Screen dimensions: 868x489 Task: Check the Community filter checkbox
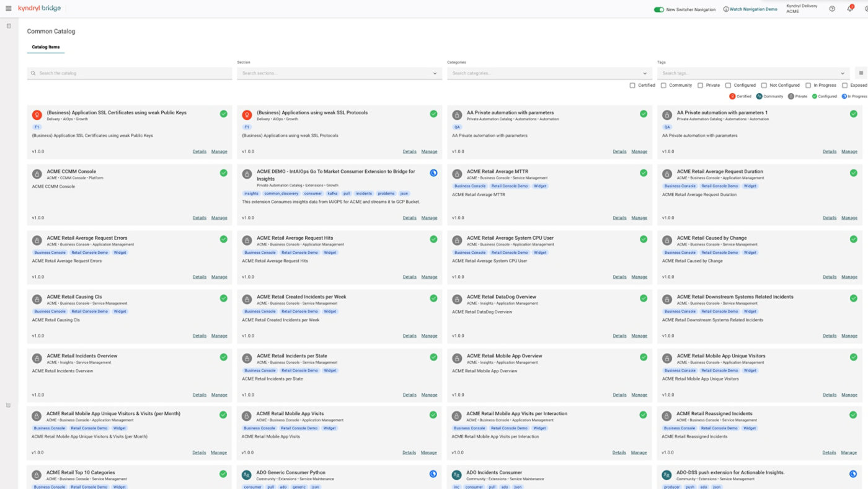(663, 85)
